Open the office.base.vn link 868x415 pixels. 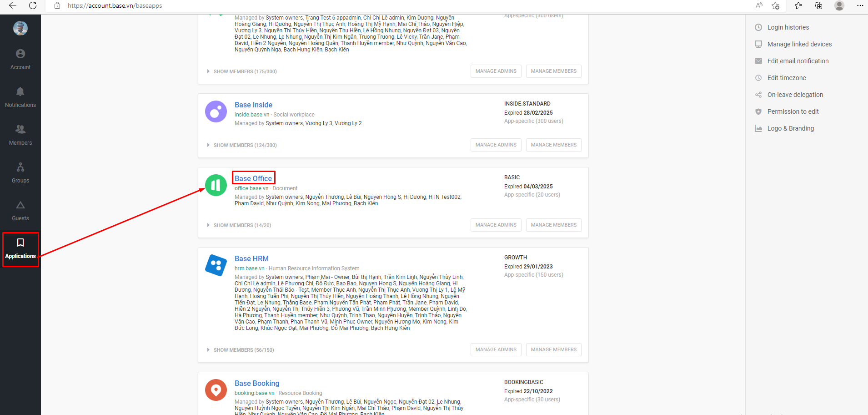pyautogui.click(x=251, y=188)
